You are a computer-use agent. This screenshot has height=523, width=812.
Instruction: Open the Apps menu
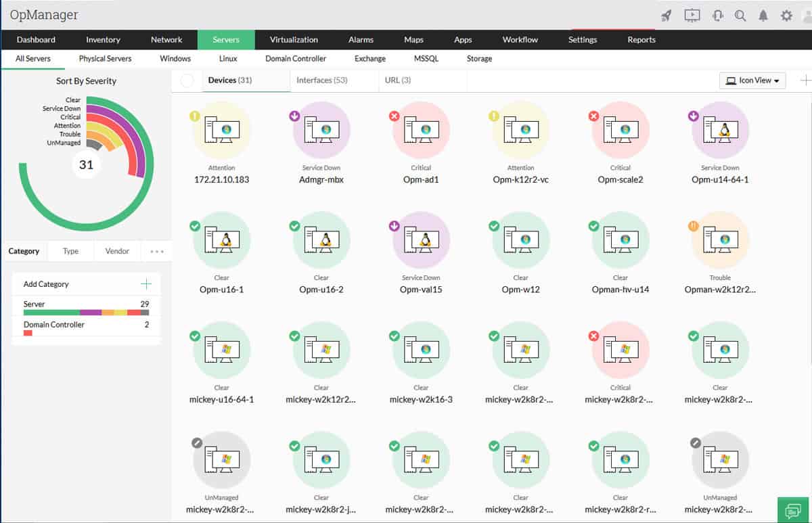[463, 39]
